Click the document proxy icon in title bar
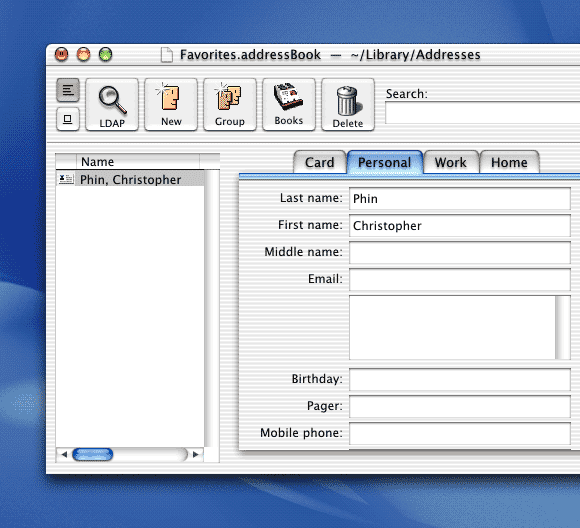The width and height of the screenshot is (580, 528). 167,55
